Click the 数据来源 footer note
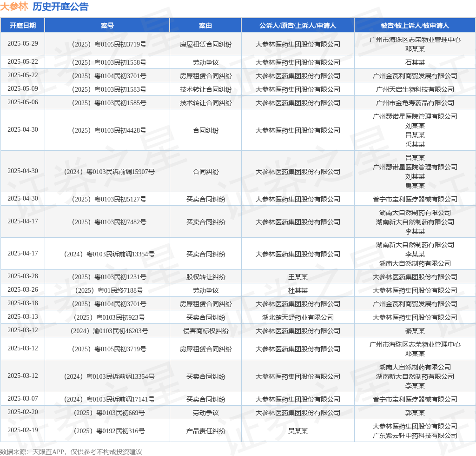 [x=71, y=452]
